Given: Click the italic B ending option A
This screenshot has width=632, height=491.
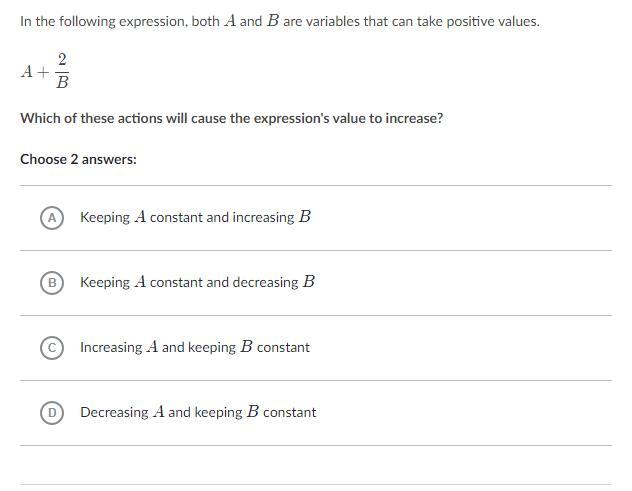Looking at the screenshot, I should click(x=305, y=217).
